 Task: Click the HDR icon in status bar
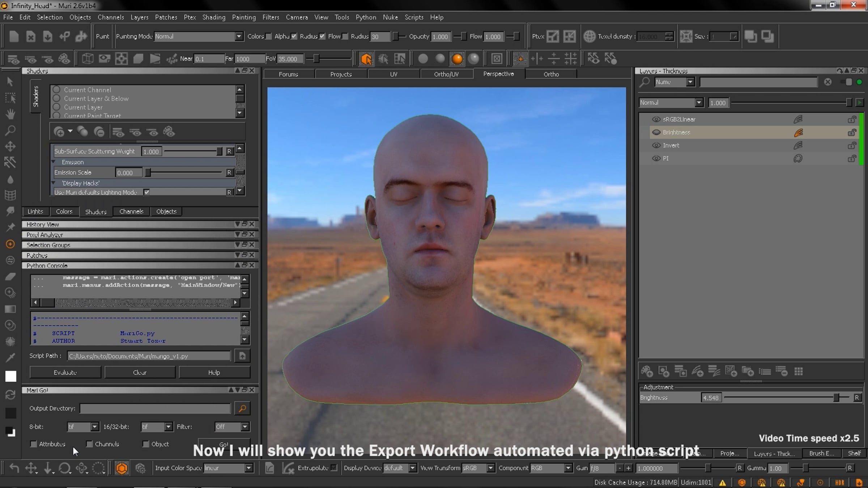tap(839, 483)
